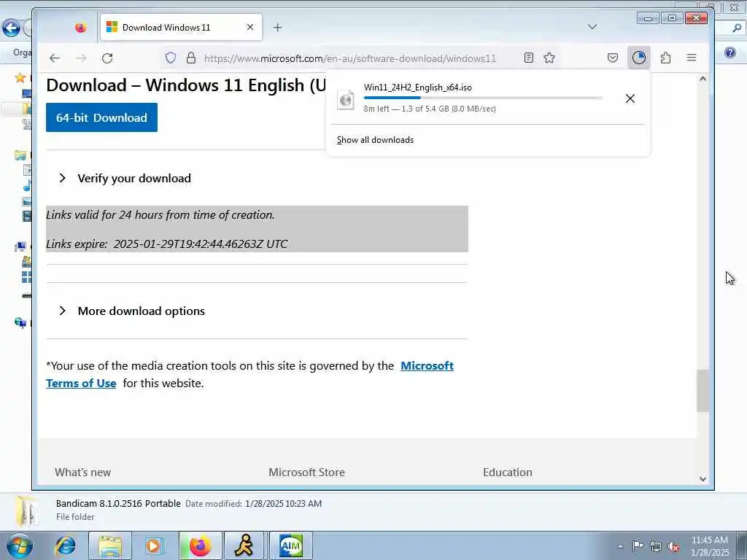The image size is (747, 560).
Task: Click Explorer help question mark icon
Action: point(730,52)
